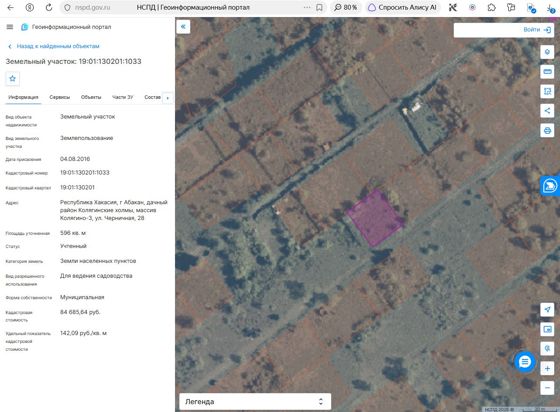The height and width of the screenshot is (412, 560).
Task: Go back with browser back arrow
Action: [x=10, y=7]
